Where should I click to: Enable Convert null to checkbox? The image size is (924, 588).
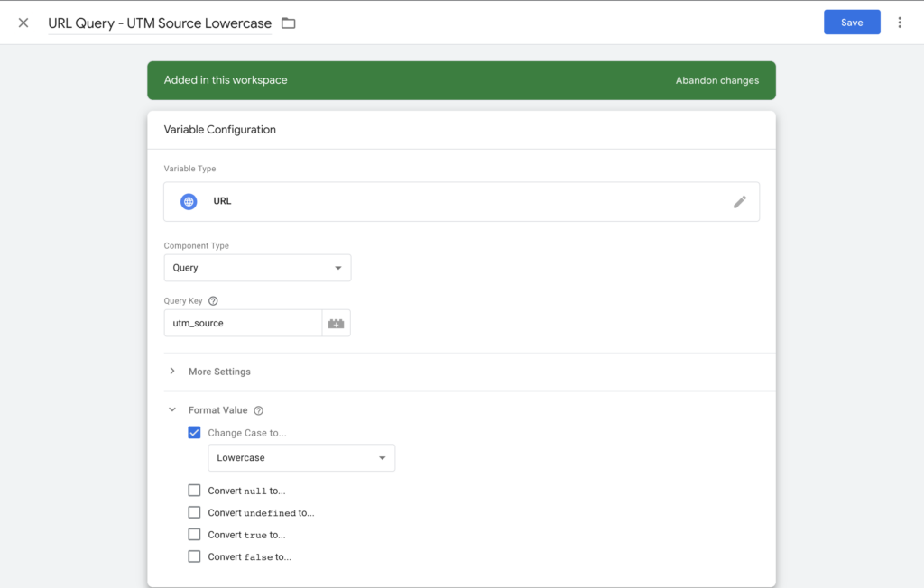tap(194, 491)
